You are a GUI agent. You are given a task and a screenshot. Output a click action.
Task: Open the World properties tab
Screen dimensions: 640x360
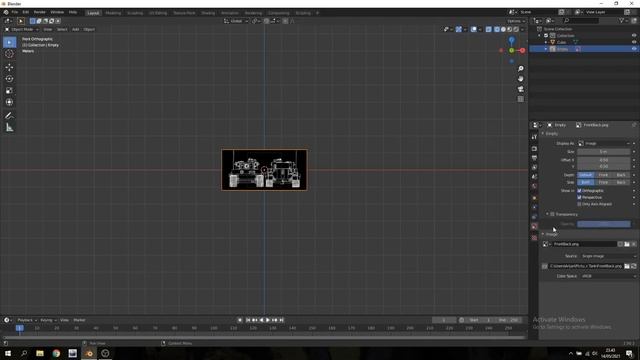534,186
